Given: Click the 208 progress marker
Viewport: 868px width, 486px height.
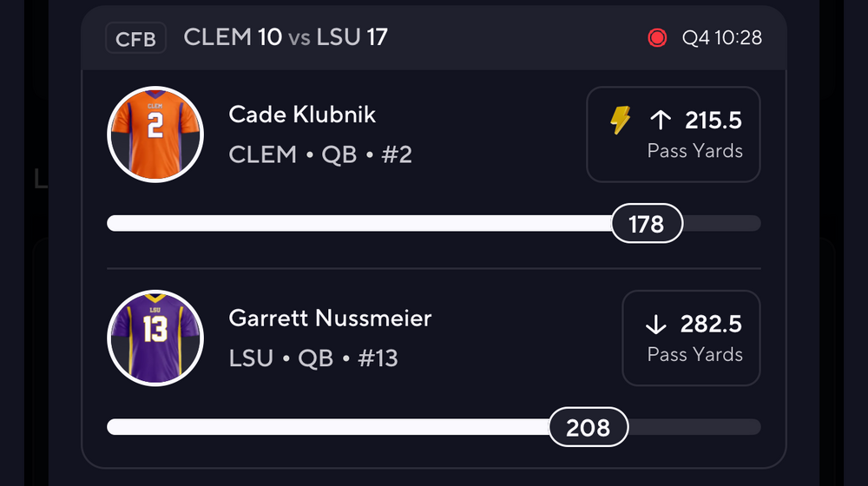Looking at the screenshot, I should [588, 427].
